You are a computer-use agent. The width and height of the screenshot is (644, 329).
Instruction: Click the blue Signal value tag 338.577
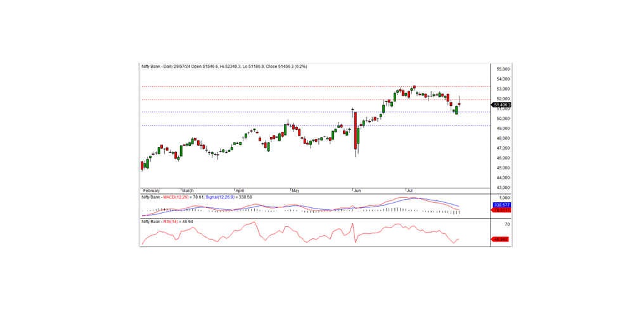[x=501, y=205]
